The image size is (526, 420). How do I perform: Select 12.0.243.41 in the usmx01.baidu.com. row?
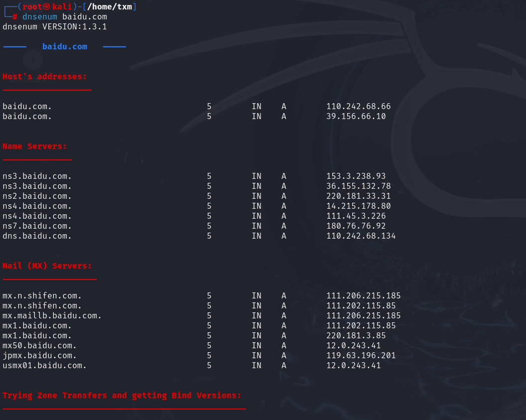click(354, 366)
